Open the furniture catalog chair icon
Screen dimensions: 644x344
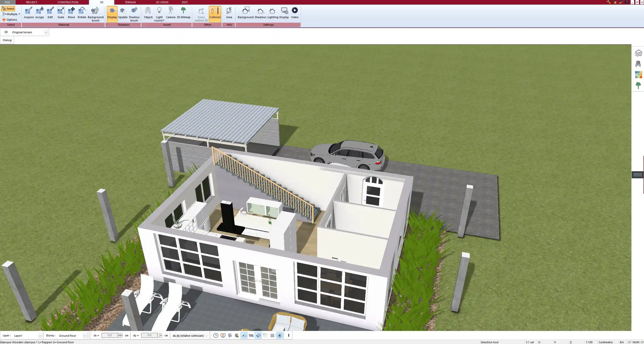click(638, 64)
